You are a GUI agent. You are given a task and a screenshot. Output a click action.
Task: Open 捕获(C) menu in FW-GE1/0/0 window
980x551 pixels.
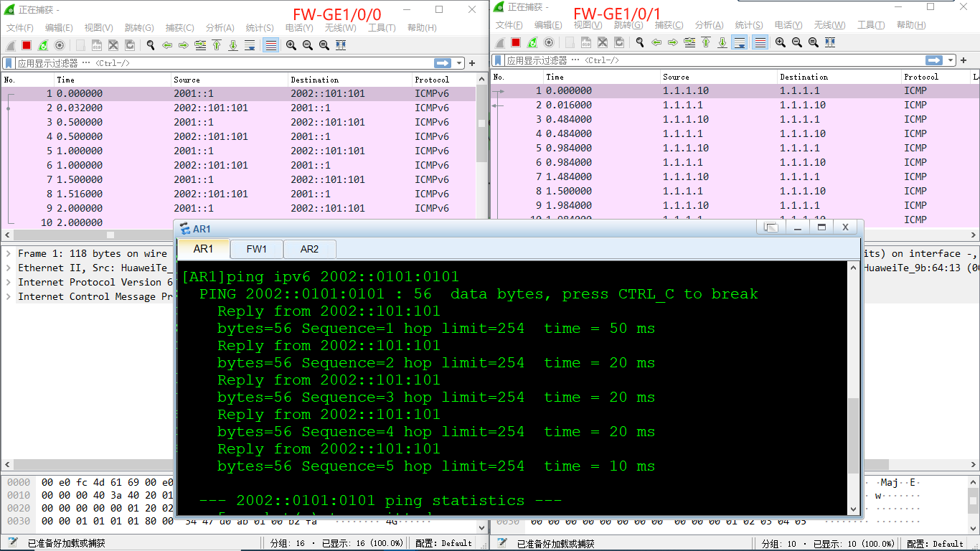click(180, 28)
